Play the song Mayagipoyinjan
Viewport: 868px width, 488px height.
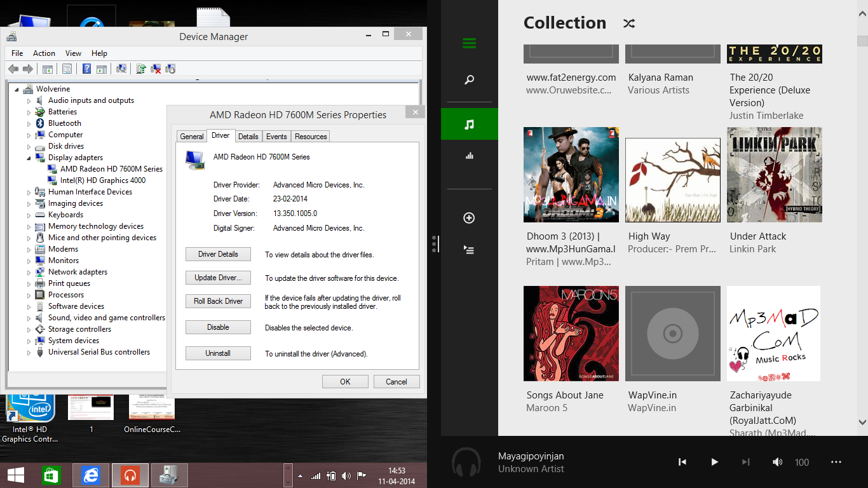714,462
